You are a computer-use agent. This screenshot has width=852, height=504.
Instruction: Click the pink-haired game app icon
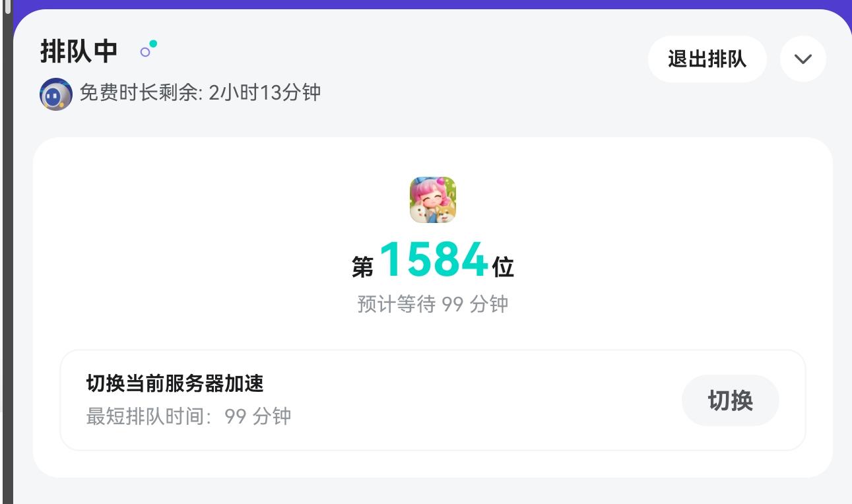[433, 199]
